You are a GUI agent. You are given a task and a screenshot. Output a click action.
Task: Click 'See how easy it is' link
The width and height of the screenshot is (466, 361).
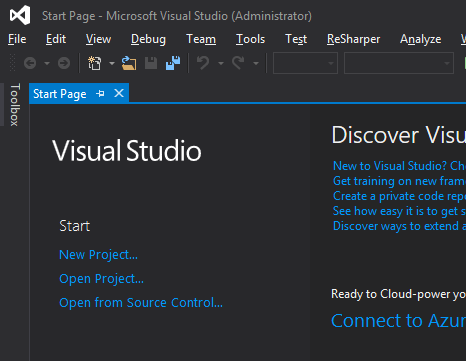click(399, 211)
